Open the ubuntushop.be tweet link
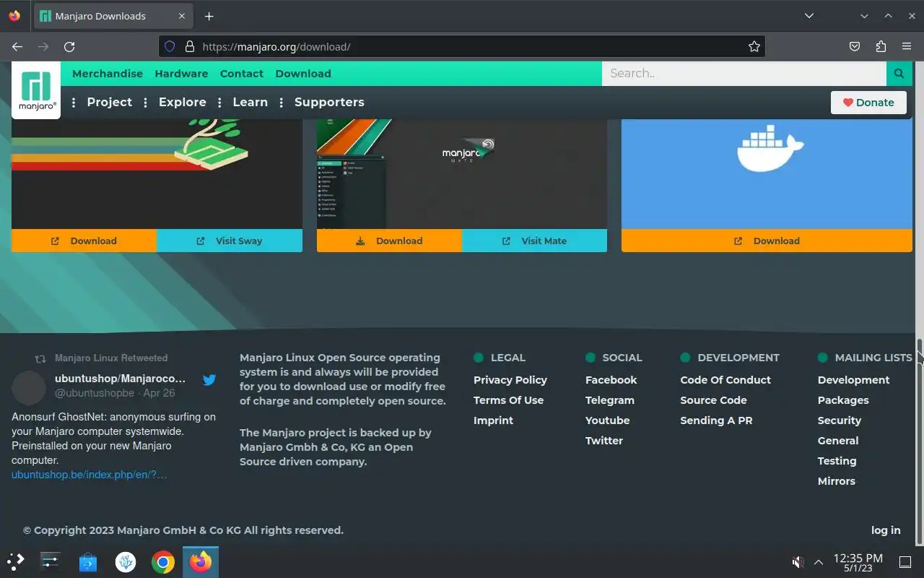Screen dimensions: 924x578 89,474
